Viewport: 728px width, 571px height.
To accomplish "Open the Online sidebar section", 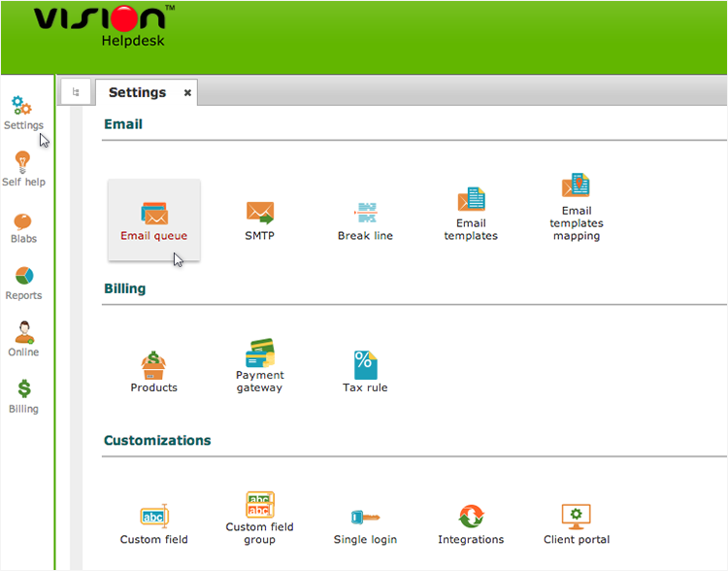I will [23, 339].
